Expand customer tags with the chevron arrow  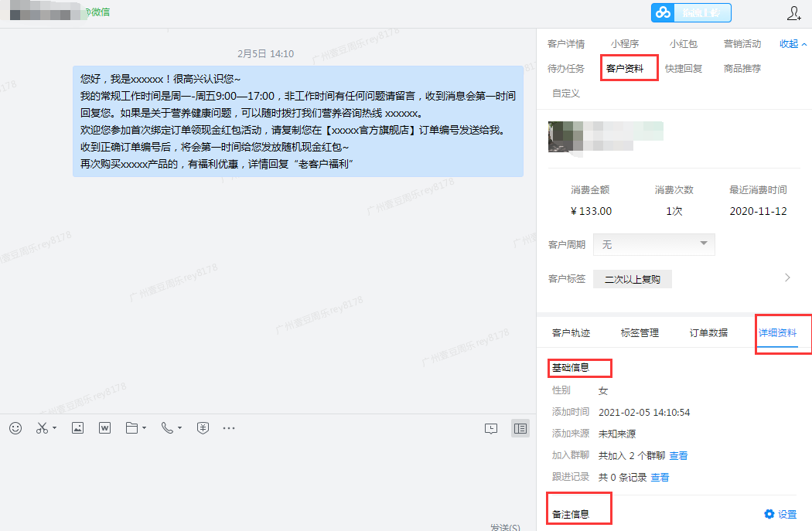coord(787,277)
